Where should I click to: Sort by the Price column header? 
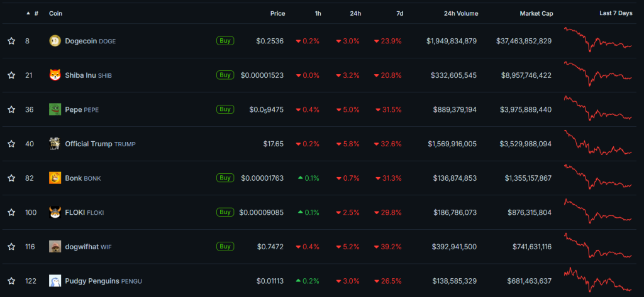pyautogui.click(x=277, y=14)
